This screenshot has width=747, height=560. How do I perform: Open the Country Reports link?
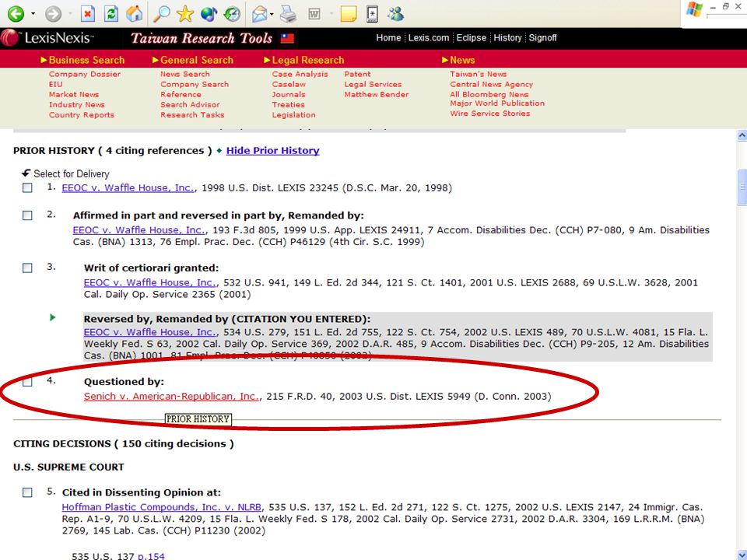point(82,115)
